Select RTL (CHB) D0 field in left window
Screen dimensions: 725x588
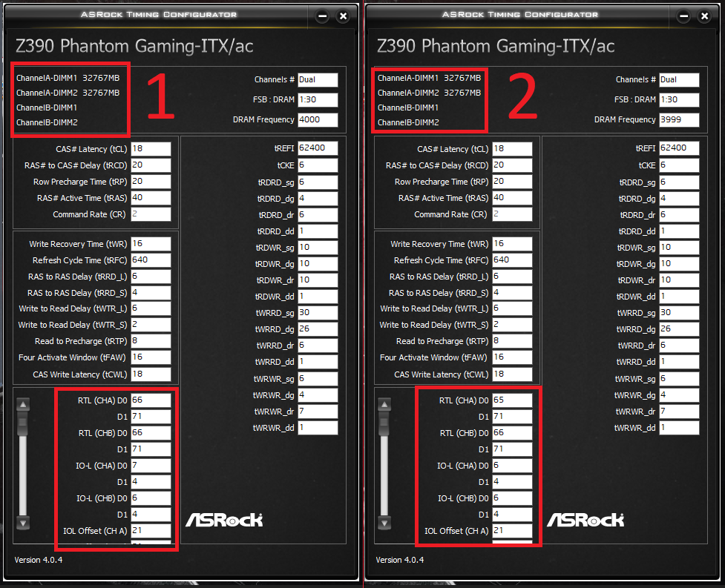151,433
